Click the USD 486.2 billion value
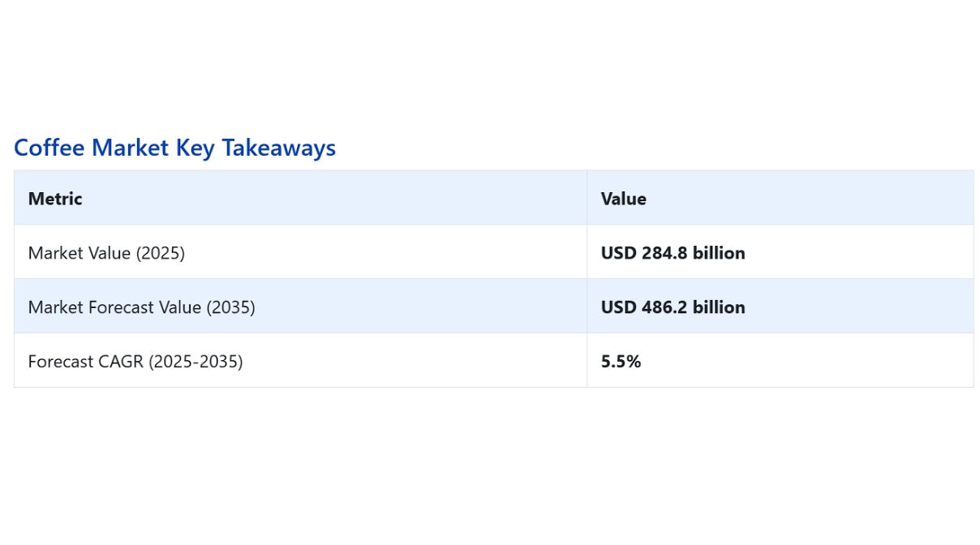Image resolution: width=980 pixels, height=545 pixels. tap(673, 307)
